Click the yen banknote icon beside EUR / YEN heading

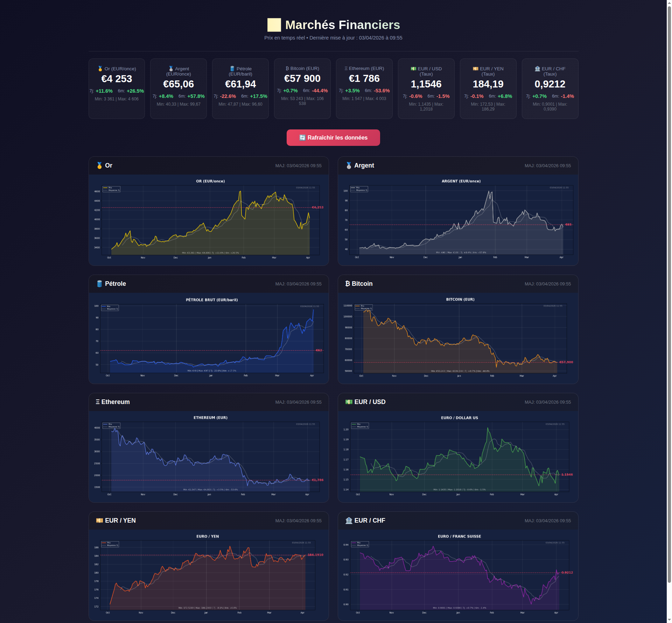pyautogui.click(x=99, y=521)
